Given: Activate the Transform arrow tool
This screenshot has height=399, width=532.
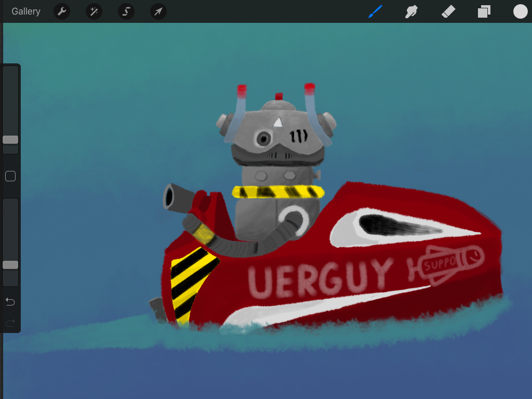Looking at the screenshot, I should tap(158, 11).
